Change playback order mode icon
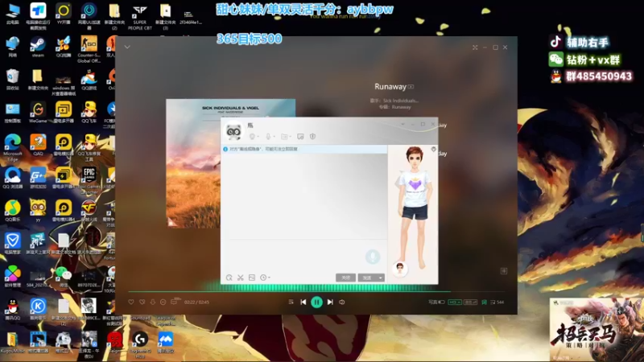 tap(291, 302)
